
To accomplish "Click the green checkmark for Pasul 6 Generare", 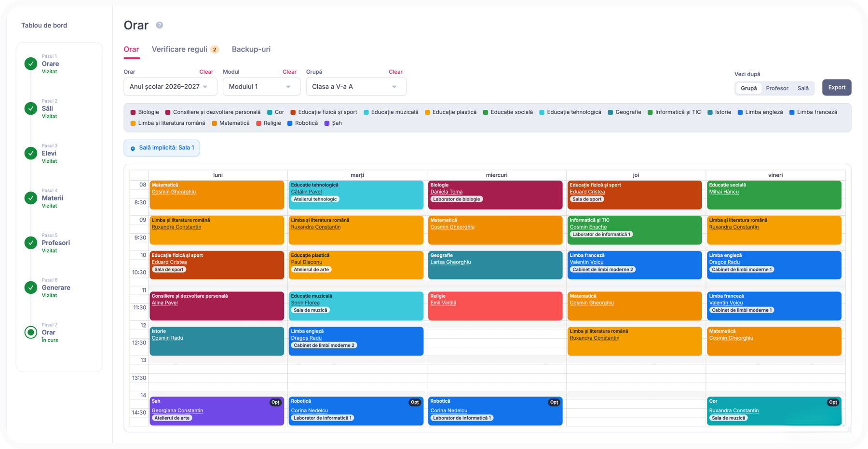I will (31, 288).
